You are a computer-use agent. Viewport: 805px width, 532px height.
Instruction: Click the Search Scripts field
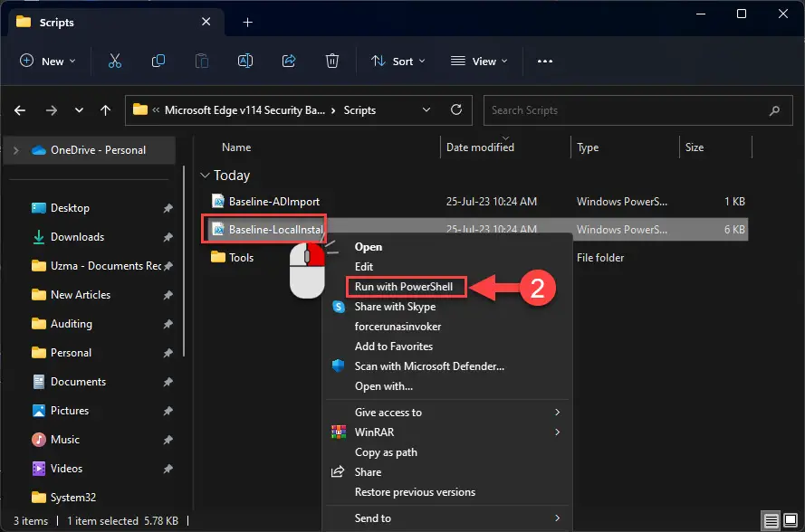[x=638, y=110]
